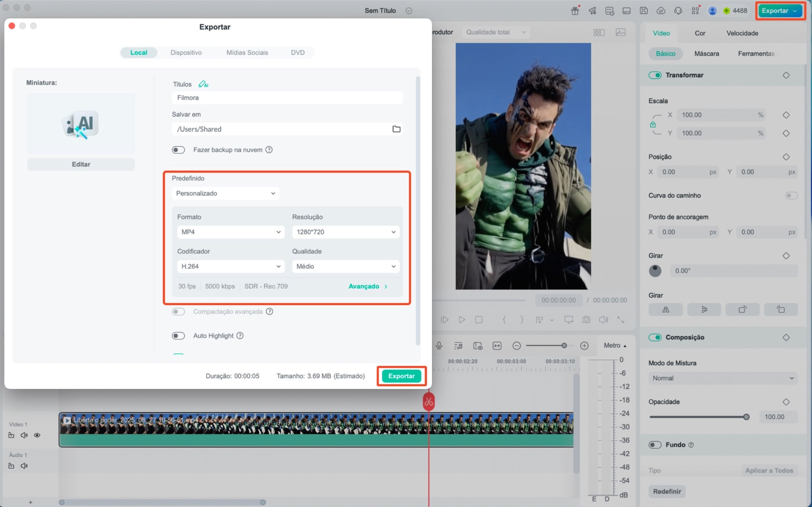Click the scale aspect ratio lock icon
Viewport: 812px width, 507px height.
[x=653, y=124]
